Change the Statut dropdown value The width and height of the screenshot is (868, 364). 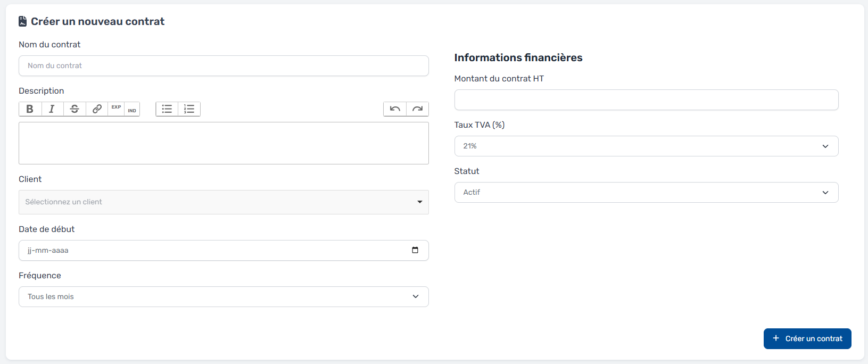[x=646, y=193]
